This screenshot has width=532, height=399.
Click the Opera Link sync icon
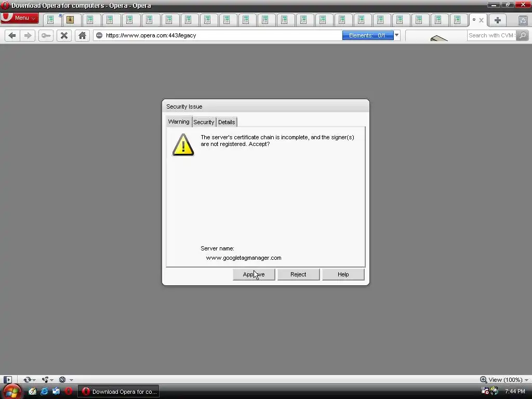(x=27, y=380)
